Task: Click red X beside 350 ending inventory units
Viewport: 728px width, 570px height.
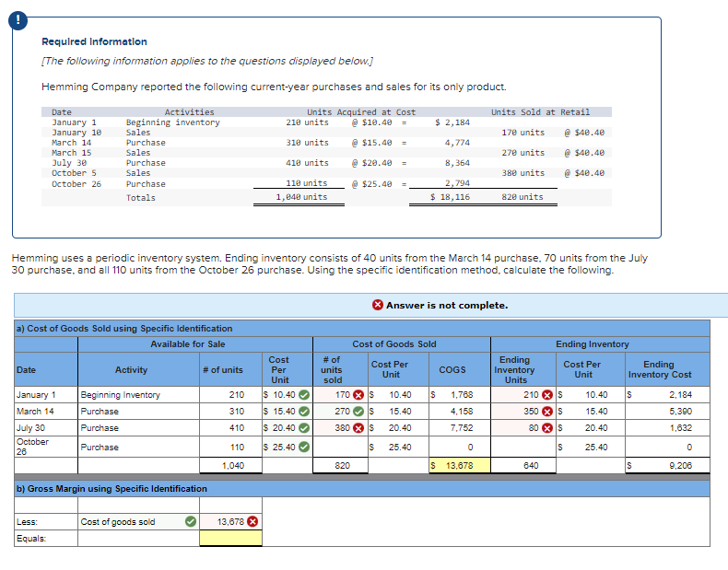Action: pyautogui.click(x=547, y=412)
